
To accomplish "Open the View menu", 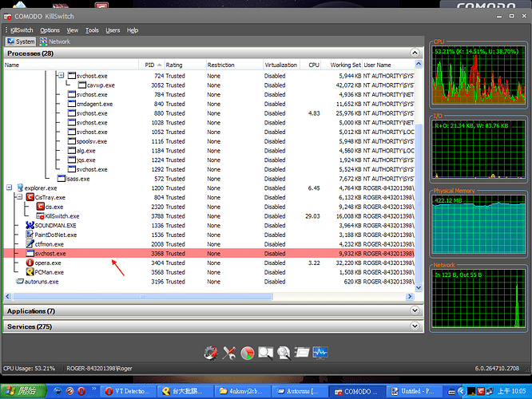I will [x=72, y=30].
